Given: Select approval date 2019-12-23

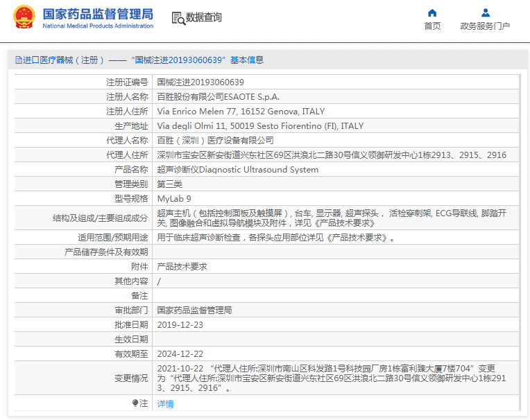Looking at the screenshot, I should click(180, 325).
